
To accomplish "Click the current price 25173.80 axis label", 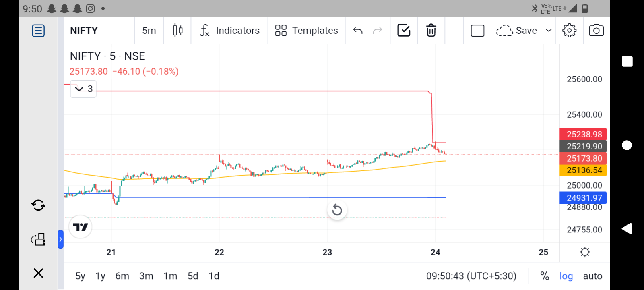I will 583,158.
